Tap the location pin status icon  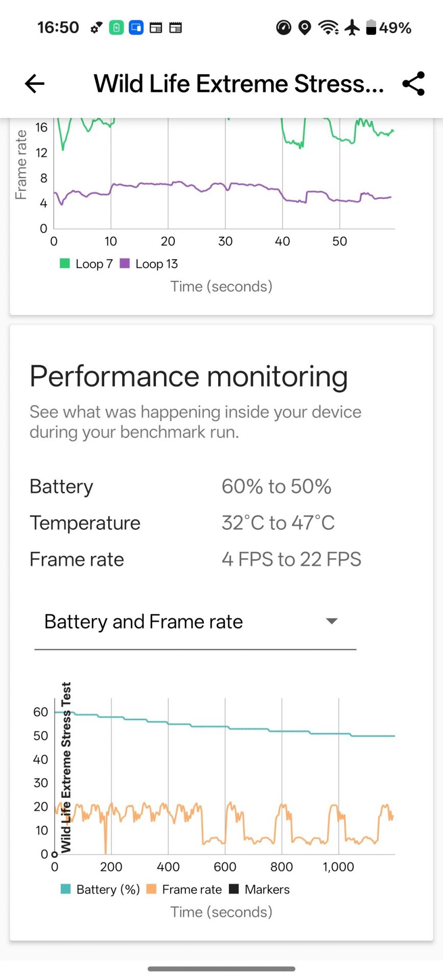point(305,28)
